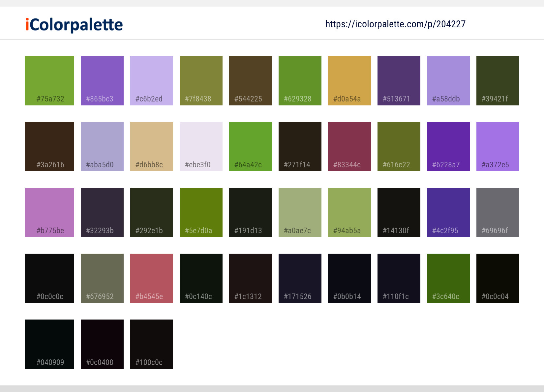Click the #c6b2ed lavender swatch

coord(151,80)
